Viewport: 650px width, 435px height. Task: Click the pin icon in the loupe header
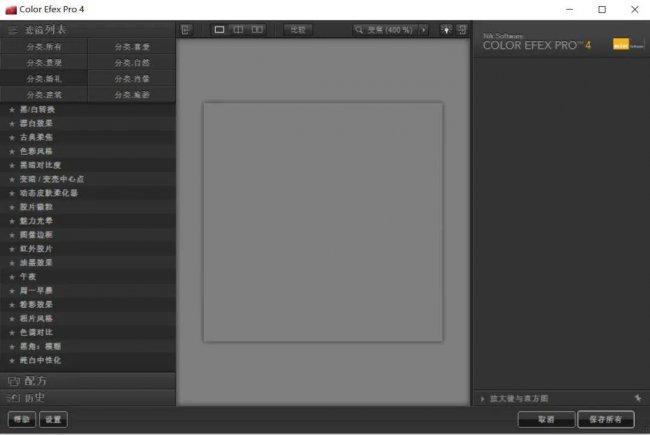[638, 398]
